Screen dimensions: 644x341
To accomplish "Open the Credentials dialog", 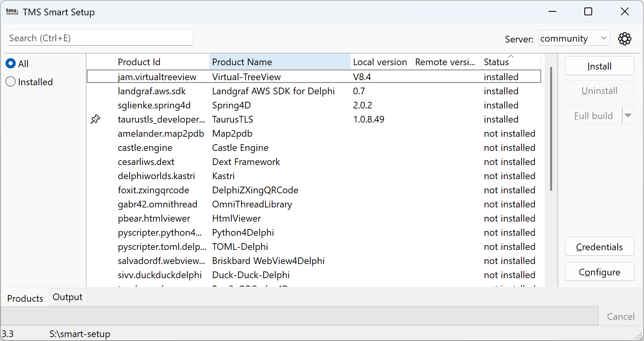I will tap(599, 247).
